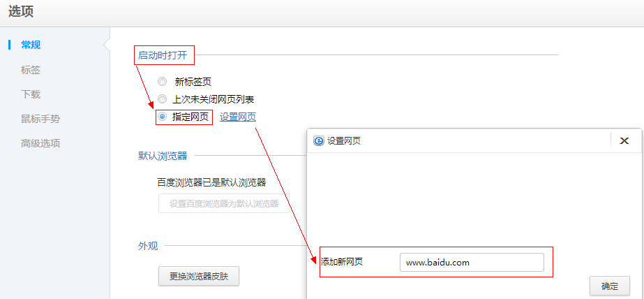The height and width of the screenshot is (299, 644).
Task: Focus the www.baidu.com input field
Action: point(472,262)
